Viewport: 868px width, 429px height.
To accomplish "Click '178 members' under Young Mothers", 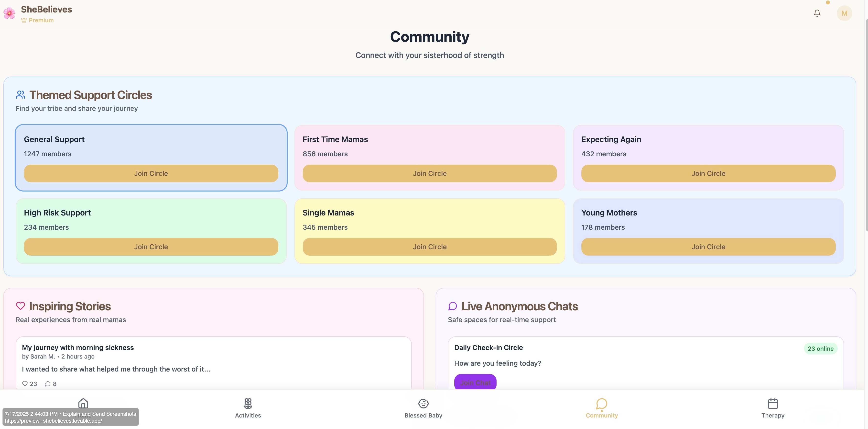I will pos(603,227).
